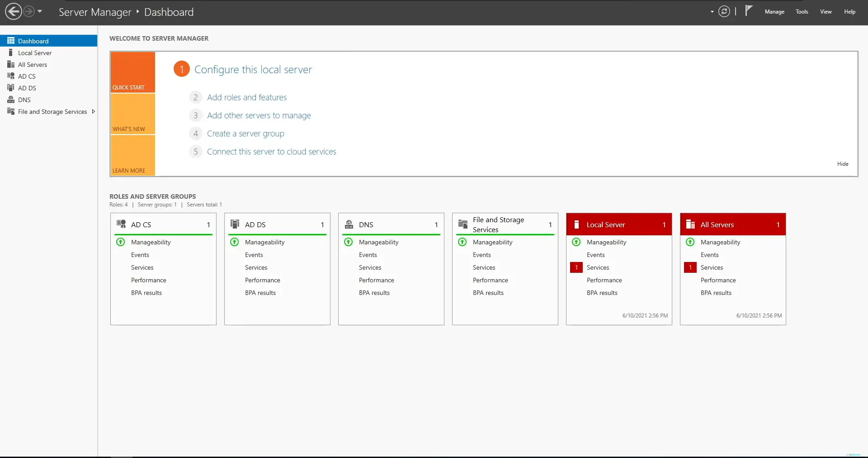
Task: Click the red Services alert on All Servers tile
Action: [x=690, y=267]
